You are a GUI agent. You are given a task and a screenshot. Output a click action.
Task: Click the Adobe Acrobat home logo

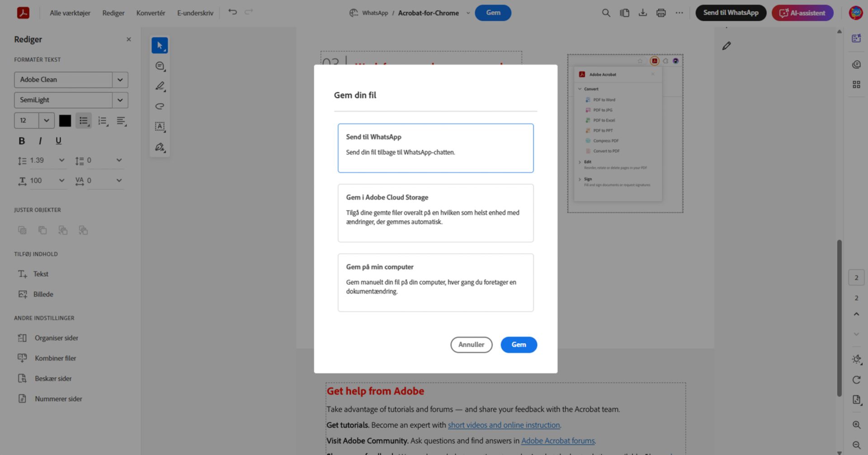pyautogui.click(x=23, y=13)
